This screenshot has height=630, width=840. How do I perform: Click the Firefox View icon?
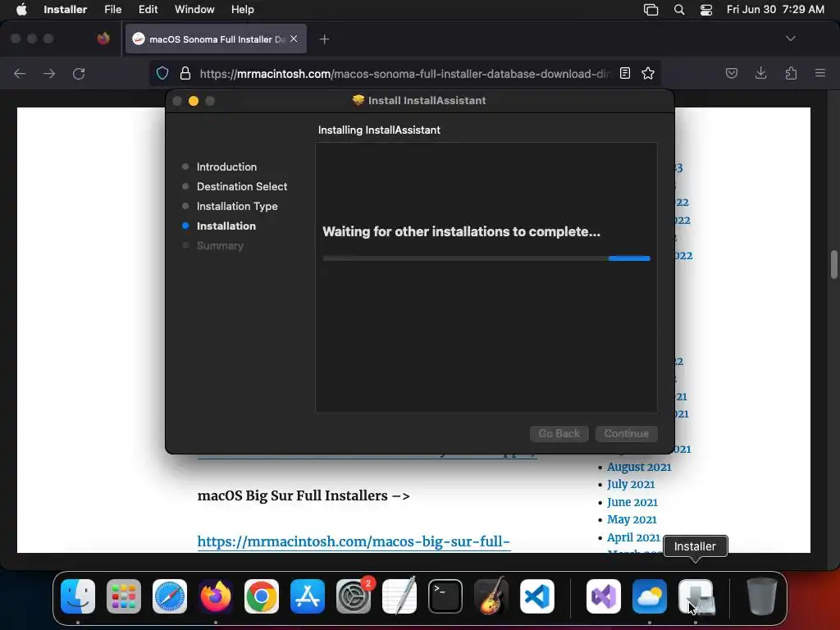coord(103,39)
